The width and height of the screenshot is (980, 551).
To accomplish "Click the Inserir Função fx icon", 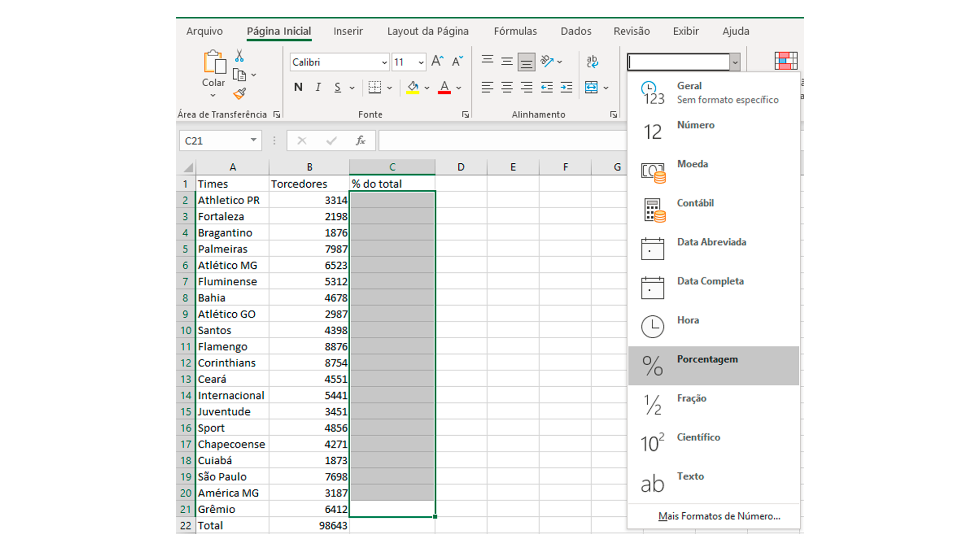I will click(360, 140).
